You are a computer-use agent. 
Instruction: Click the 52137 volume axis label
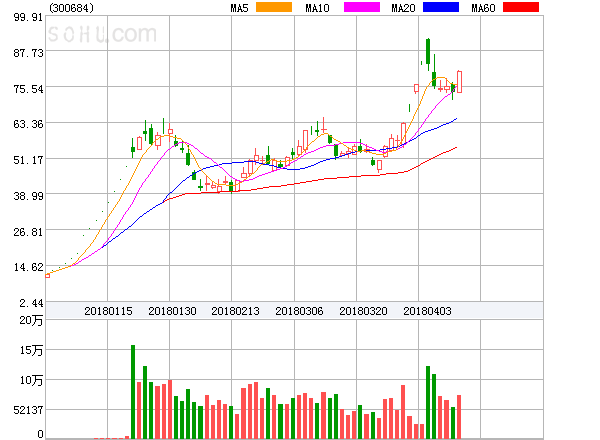pos(28,410)
